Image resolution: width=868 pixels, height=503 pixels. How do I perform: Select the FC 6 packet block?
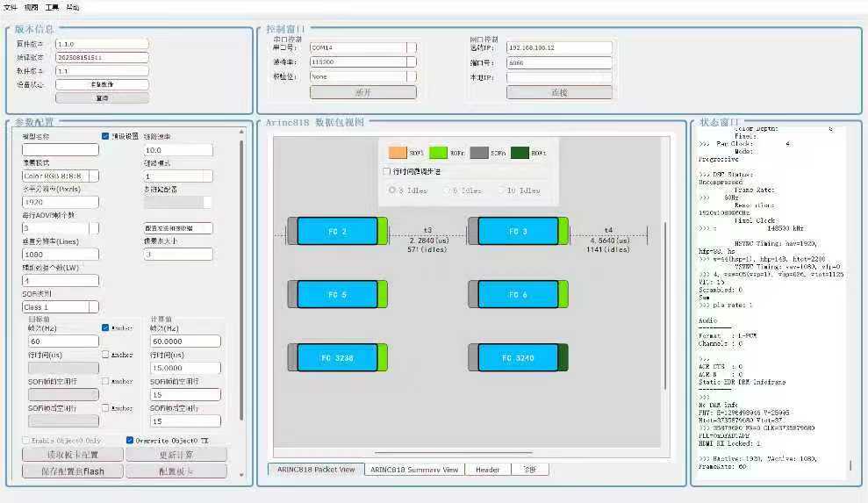[518, 294]
